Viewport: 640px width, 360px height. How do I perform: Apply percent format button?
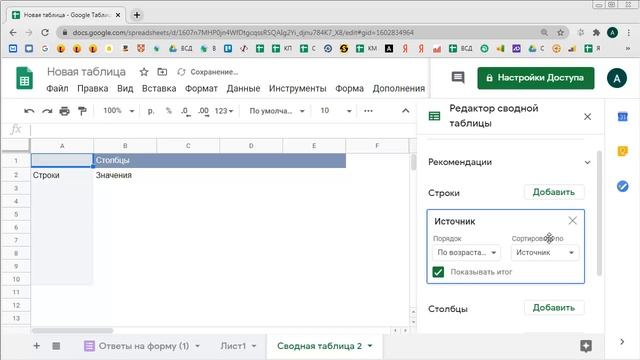[169, 111]
